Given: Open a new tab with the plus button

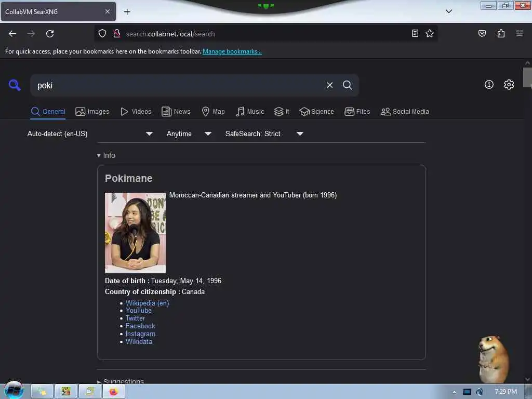Looking at the screenshot, I should [x=127, y=12].
